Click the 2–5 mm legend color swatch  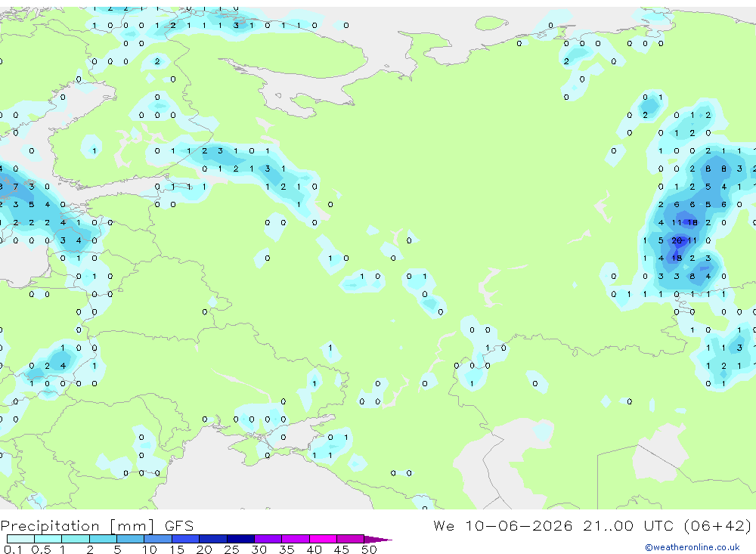coord(103,539)
